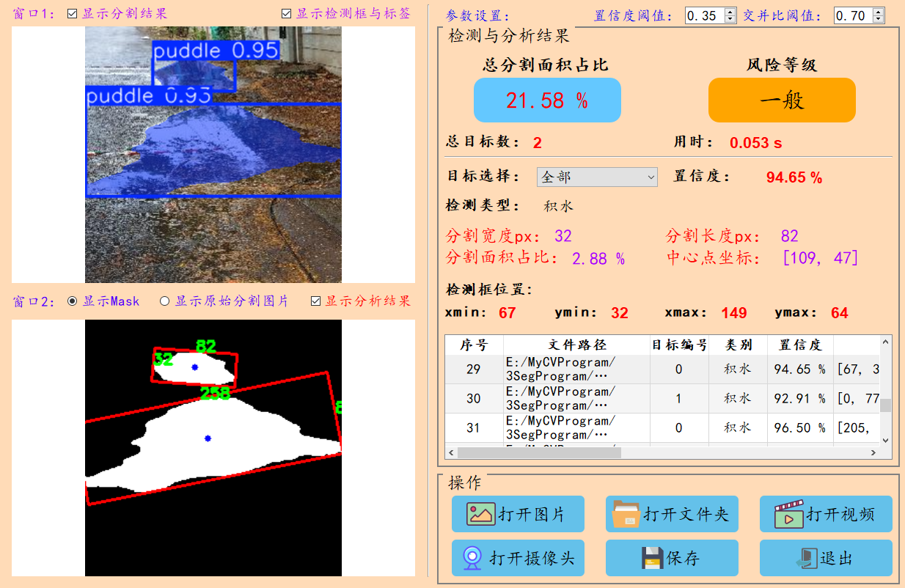Click the video clapper icon on 打开视频
Viewport: 905px width, 588px height.
(x=789, y=514)
